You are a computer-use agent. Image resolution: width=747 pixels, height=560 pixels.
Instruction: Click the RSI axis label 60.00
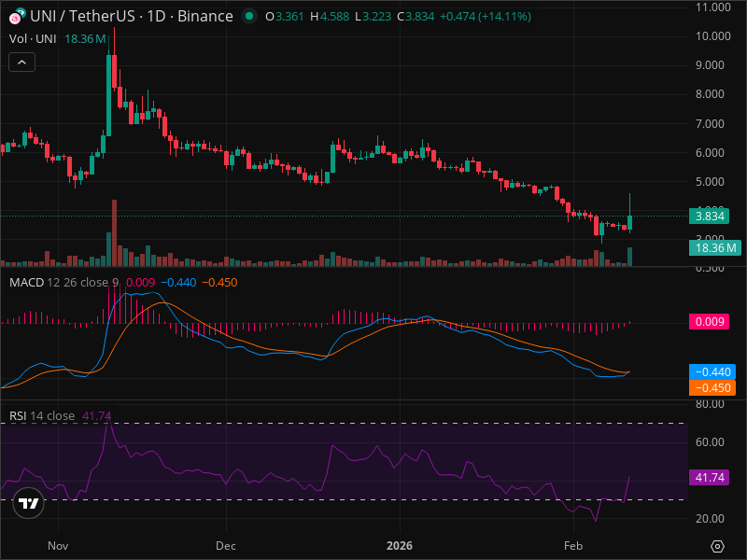[710, 441]
